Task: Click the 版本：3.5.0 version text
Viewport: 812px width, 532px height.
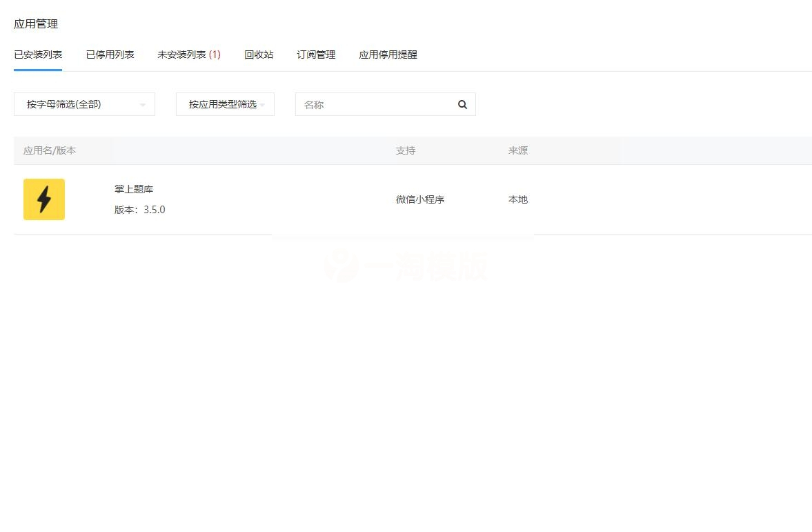Action: [139, 209]
